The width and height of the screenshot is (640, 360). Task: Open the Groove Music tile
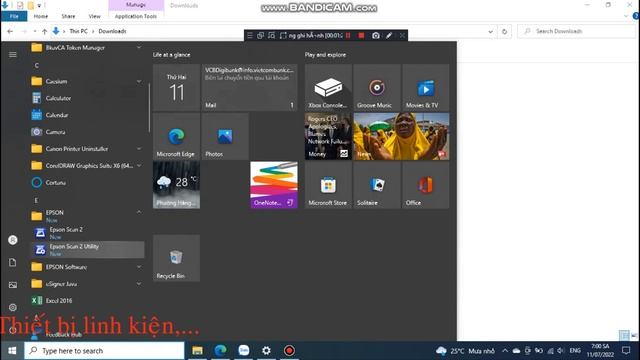point(377,87)
